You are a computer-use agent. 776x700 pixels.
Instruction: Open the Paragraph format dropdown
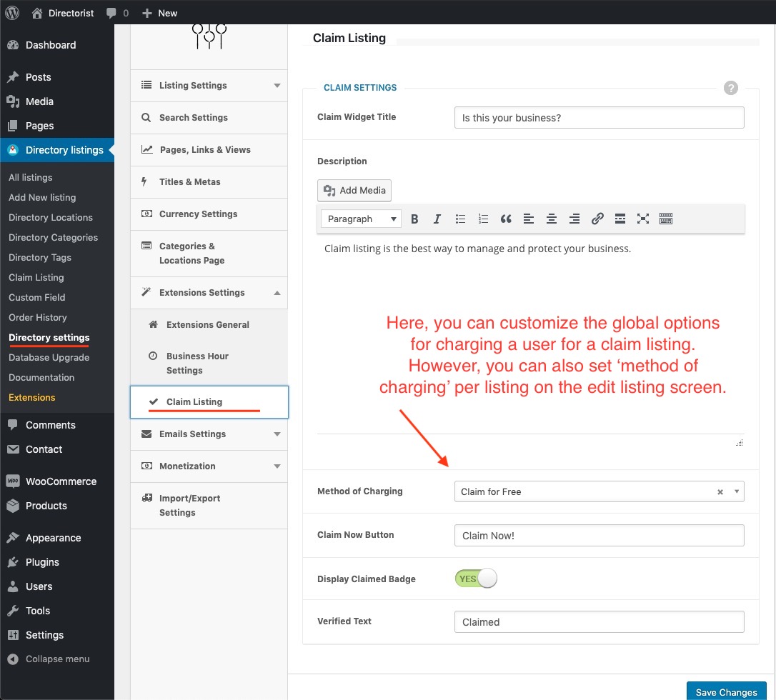362,219
